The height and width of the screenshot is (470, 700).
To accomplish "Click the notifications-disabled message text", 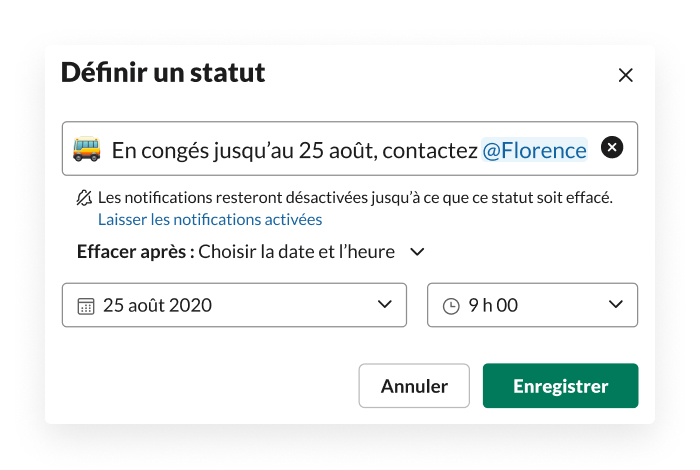I will pos(355,198).
